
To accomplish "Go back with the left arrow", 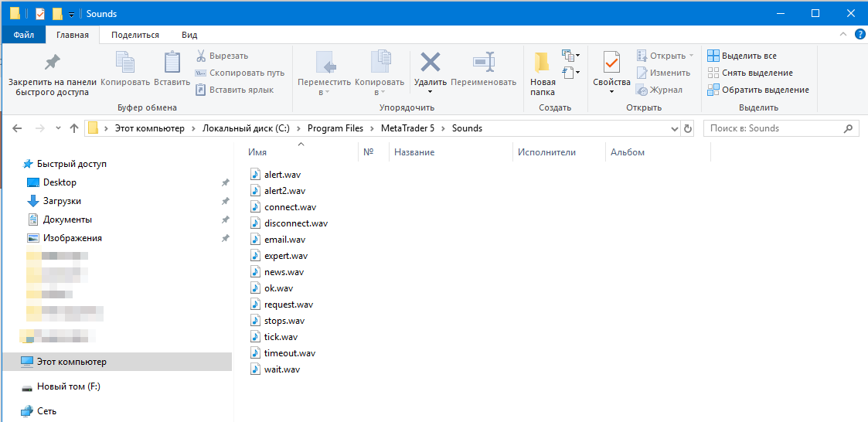I will tap(17, 128).
